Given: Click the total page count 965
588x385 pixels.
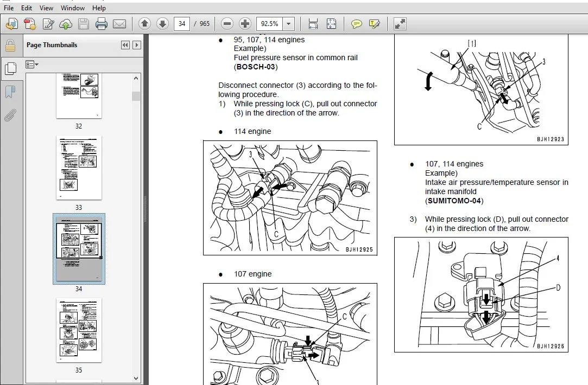Looking at the screenshot, I should tap(205, 24).
